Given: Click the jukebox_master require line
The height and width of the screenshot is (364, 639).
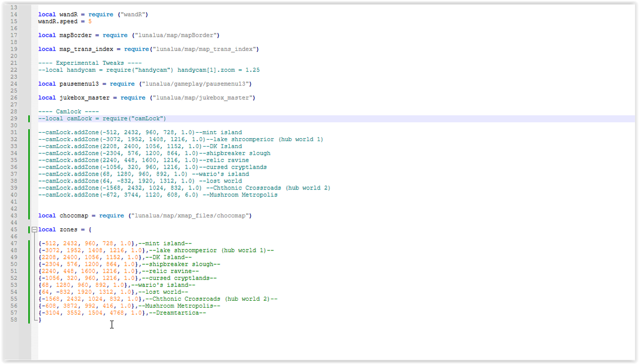Looking at the screenshot, I should click(x=147, y=98).
